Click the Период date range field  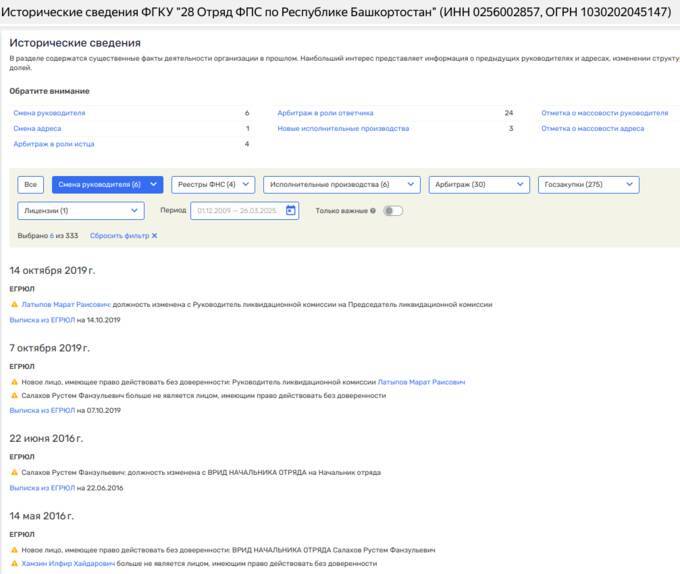click(x=245, y=211)
